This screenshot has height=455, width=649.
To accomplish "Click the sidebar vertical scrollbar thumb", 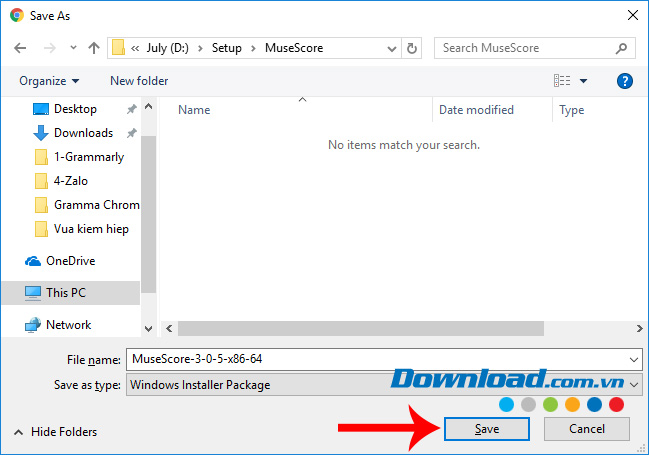I will point(149,214).
